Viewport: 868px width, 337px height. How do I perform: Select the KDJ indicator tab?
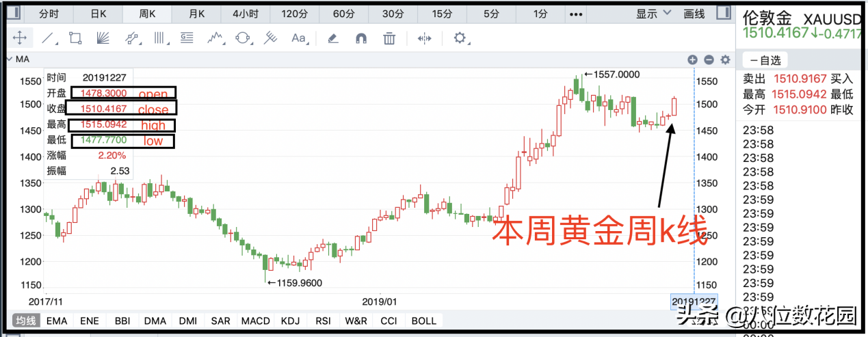point(292,320)
